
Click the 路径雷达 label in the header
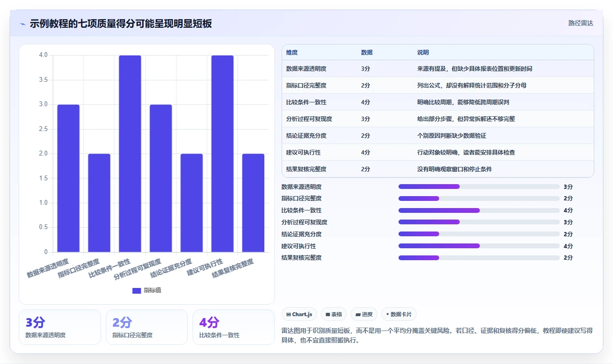coord(580,23)
